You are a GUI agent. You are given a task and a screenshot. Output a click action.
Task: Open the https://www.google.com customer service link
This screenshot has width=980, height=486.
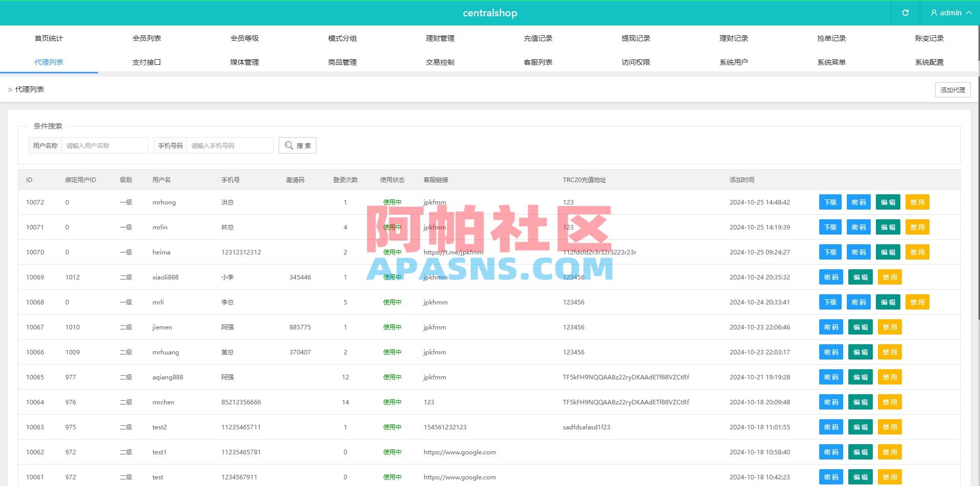(459, 452)
